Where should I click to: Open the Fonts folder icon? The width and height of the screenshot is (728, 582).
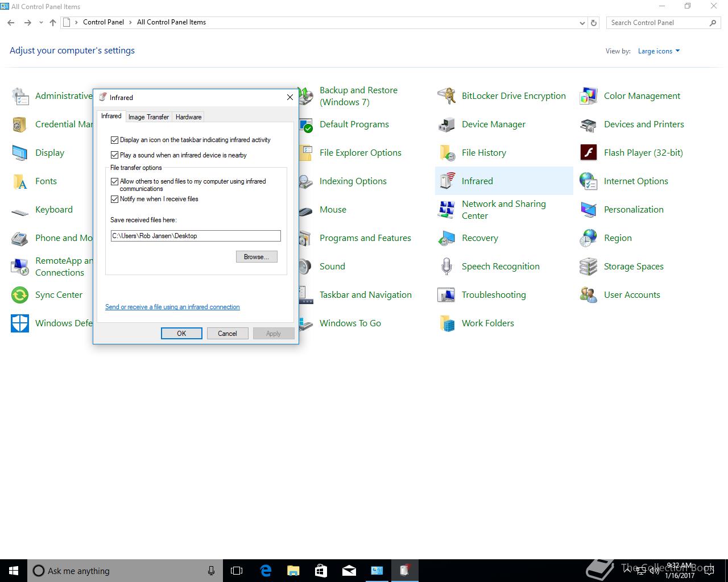(20, 181)
